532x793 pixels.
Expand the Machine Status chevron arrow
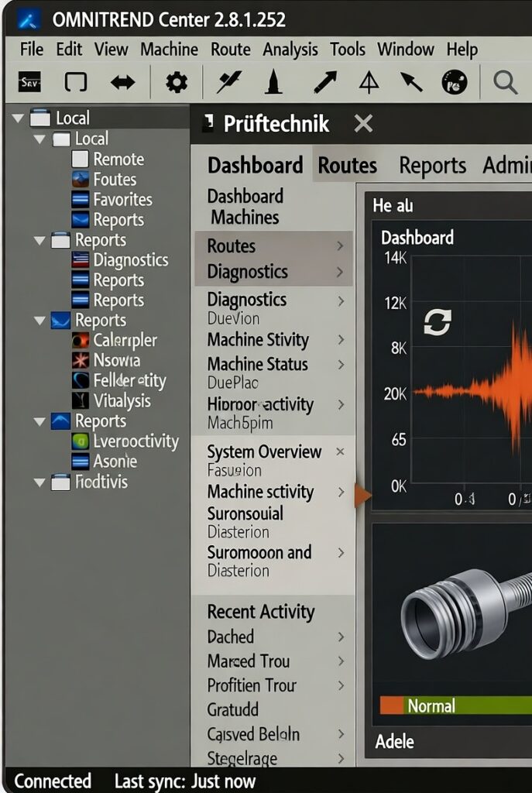click(340, 364)
